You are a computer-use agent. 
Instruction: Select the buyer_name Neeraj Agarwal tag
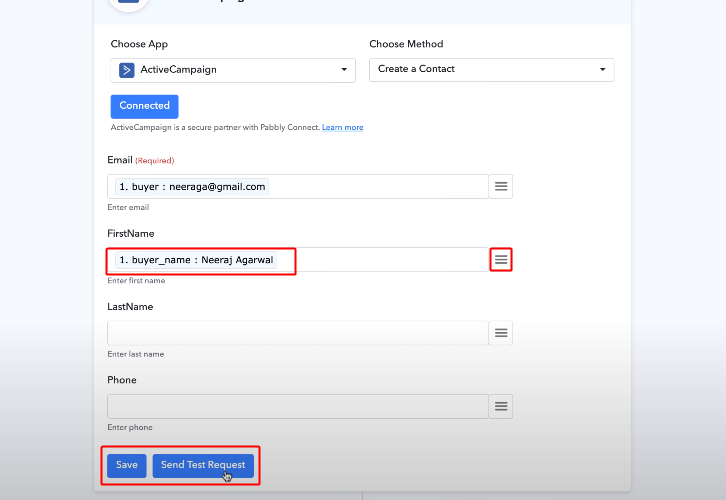point(196,260)
